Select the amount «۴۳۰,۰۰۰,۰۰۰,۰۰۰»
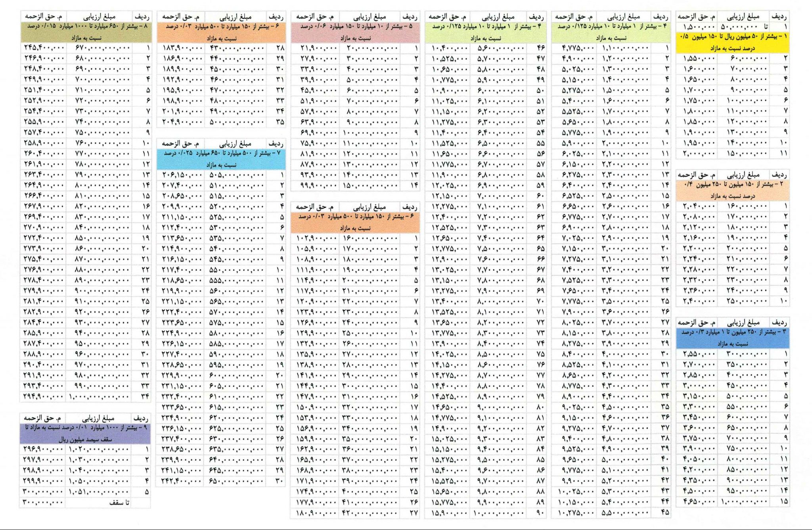Viewport: 812px width, 530px height. [237, 48]
